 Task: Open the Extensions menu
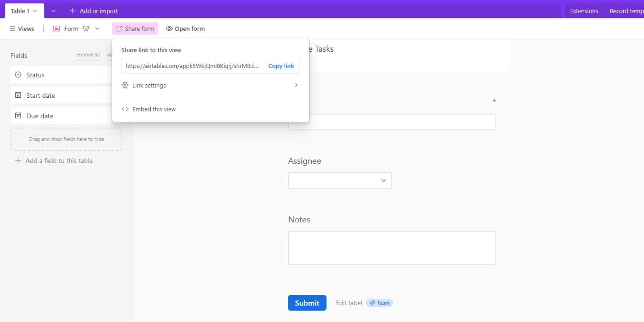[x=583, y=11]
